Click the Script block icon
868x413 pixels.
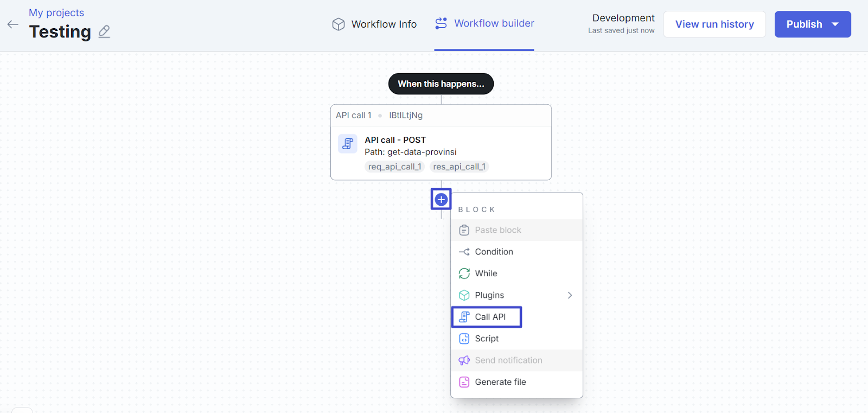[464, 339]
